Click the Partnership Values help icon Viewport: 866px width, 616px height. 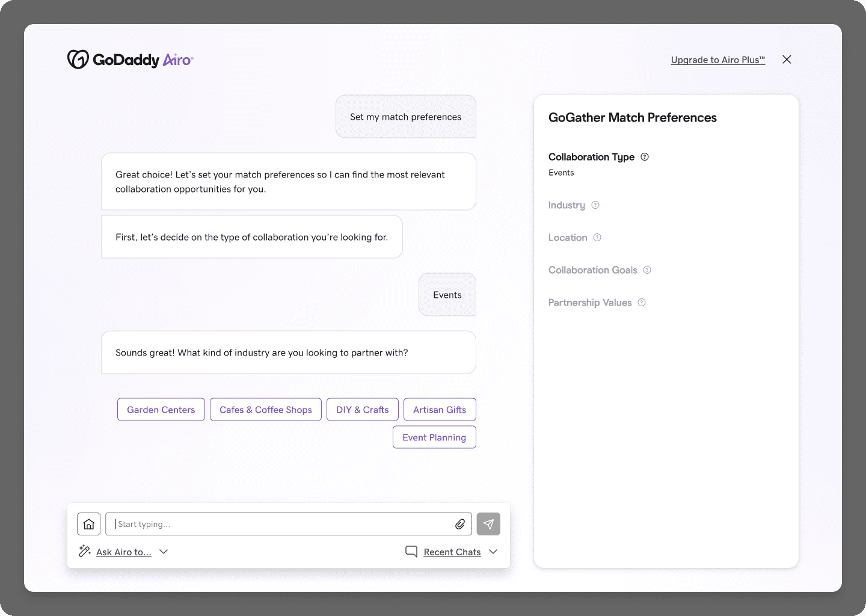pos(642,303)
